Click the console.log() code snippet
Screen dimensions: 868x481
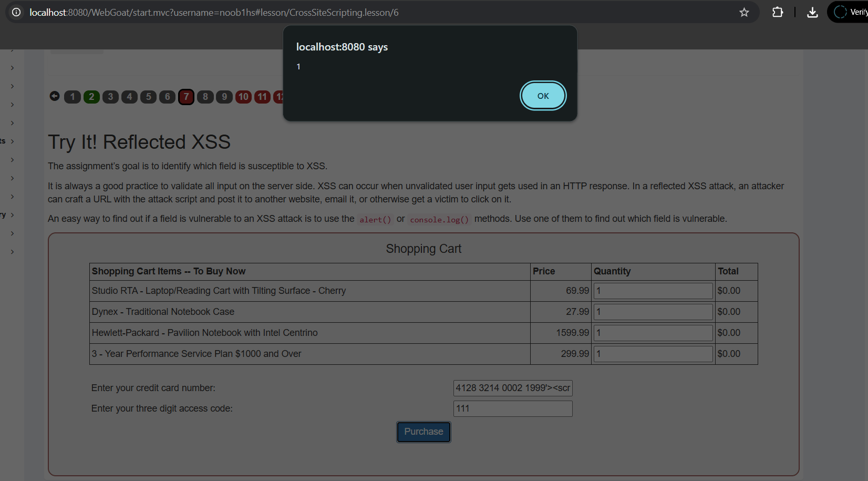tap(439, 220)
